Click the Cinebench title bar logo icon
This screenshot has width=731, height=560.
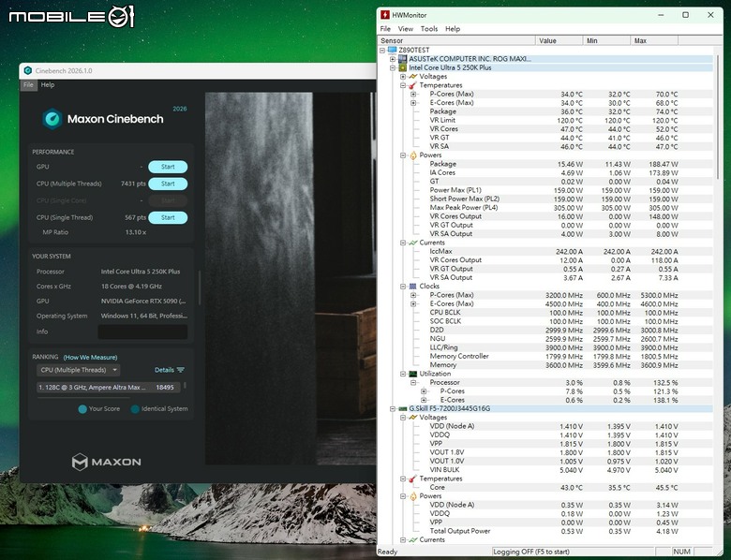click(x=28, y=71)
